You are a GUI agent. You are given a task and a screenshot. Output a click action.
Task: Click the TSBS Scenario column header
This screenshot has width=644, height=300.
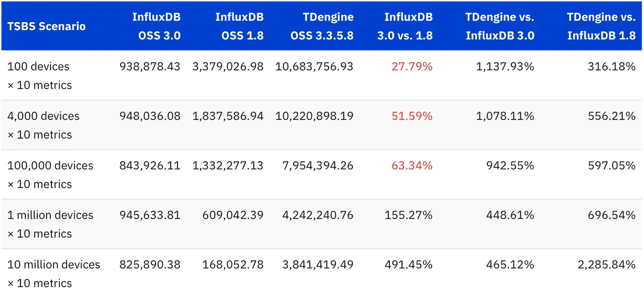[46, 26]
